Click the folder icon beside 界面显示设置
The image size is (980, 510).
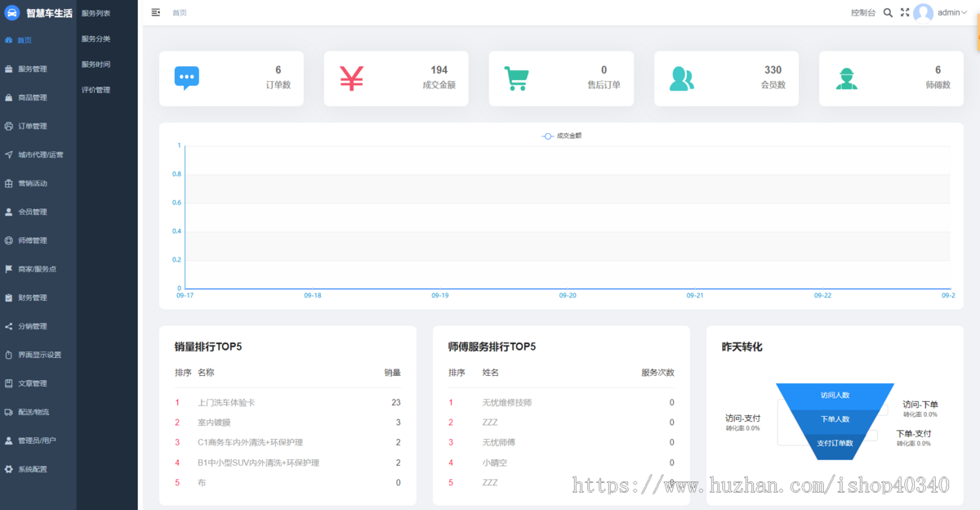[x=9, y=355]
